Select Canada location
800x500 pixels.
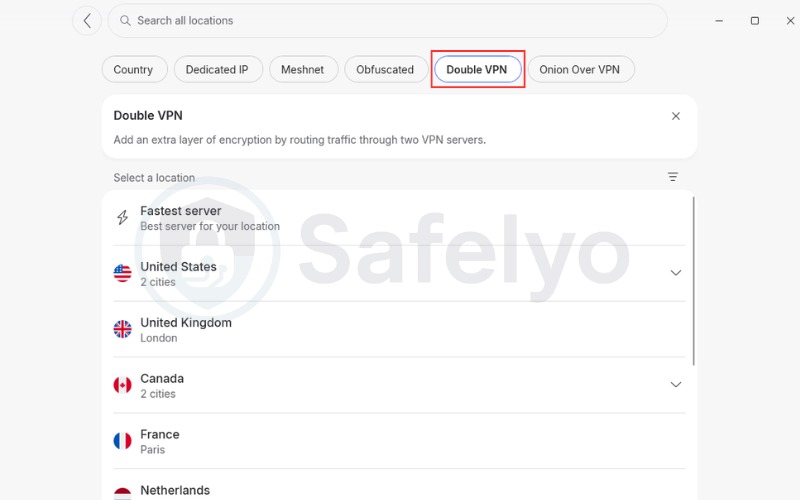(x=399, y=385)
